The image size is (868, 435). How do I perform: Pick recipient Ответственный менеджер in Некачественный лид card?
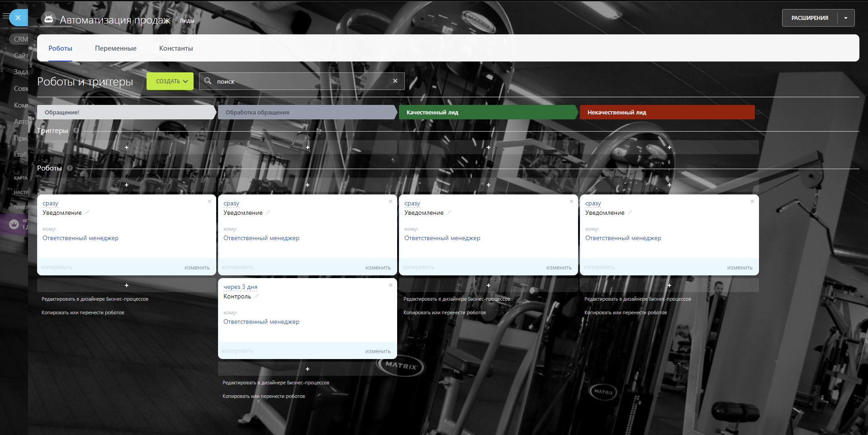tap(623, 238)
